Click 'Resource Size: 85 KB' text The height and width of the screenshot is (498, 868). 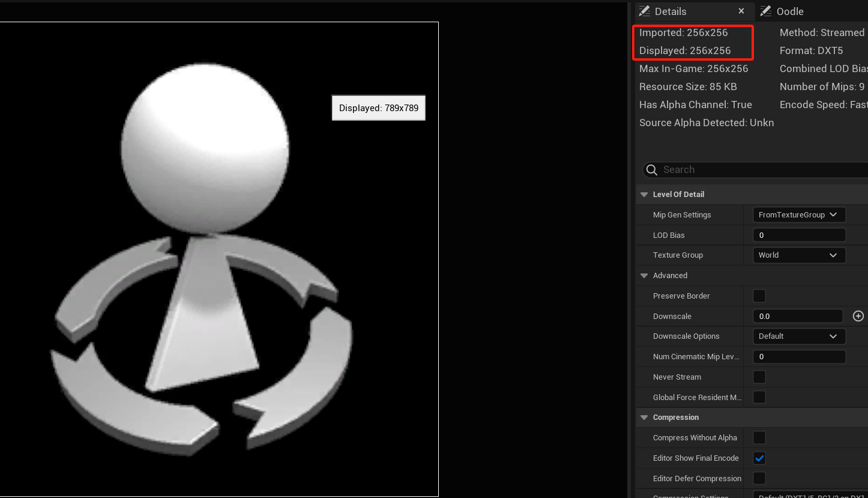[688, 87]
